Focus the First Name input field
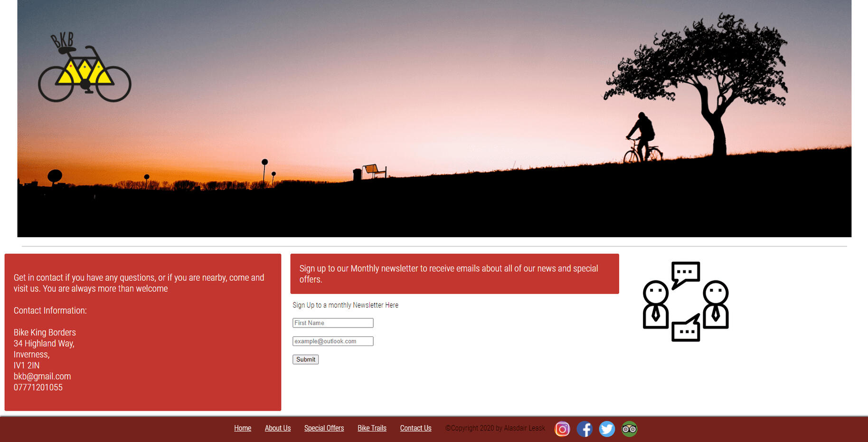The height and width of the screenshot is (442, 868). click(333, 323)
